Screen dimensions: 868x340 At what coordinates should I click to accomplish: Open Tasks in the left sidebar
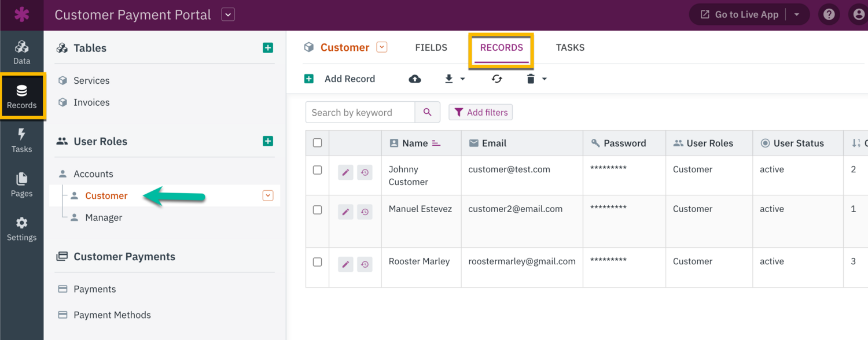(x=21, y=141)
